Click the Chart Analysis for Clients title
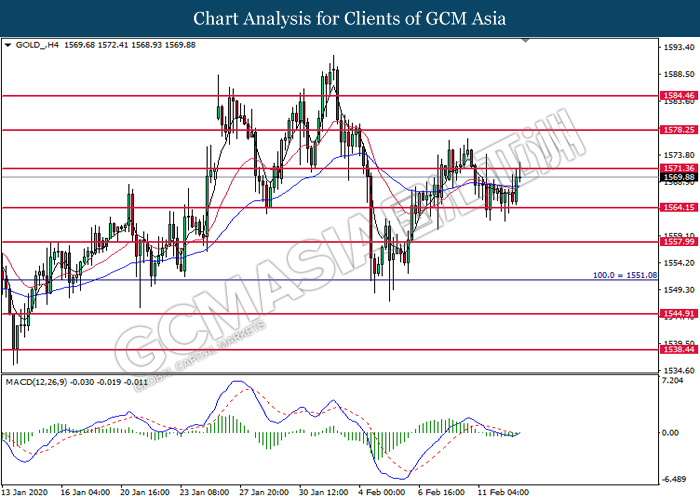 pos(350,19)
